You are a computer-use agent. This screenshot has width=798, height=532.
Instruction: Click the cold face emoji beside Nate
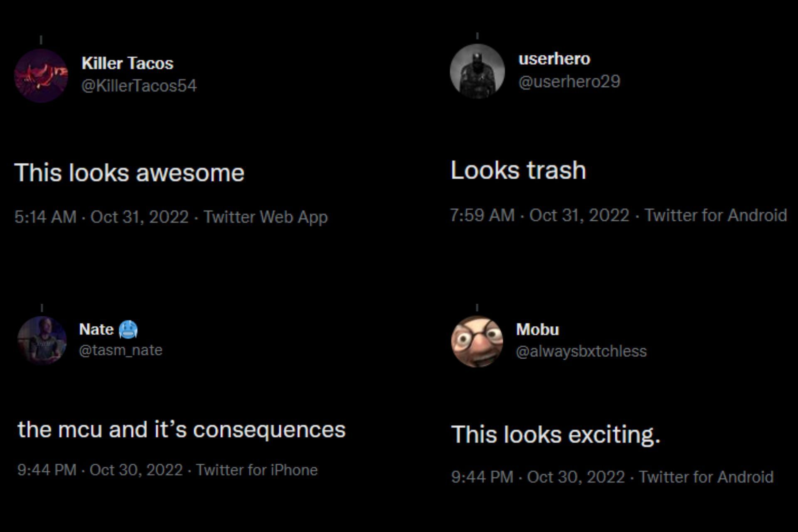(128, 330)
